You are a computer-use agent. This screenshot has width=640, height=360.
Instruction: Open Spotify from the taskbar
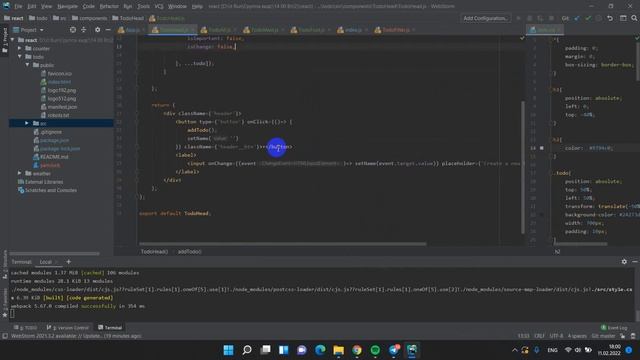coord(375,350)
